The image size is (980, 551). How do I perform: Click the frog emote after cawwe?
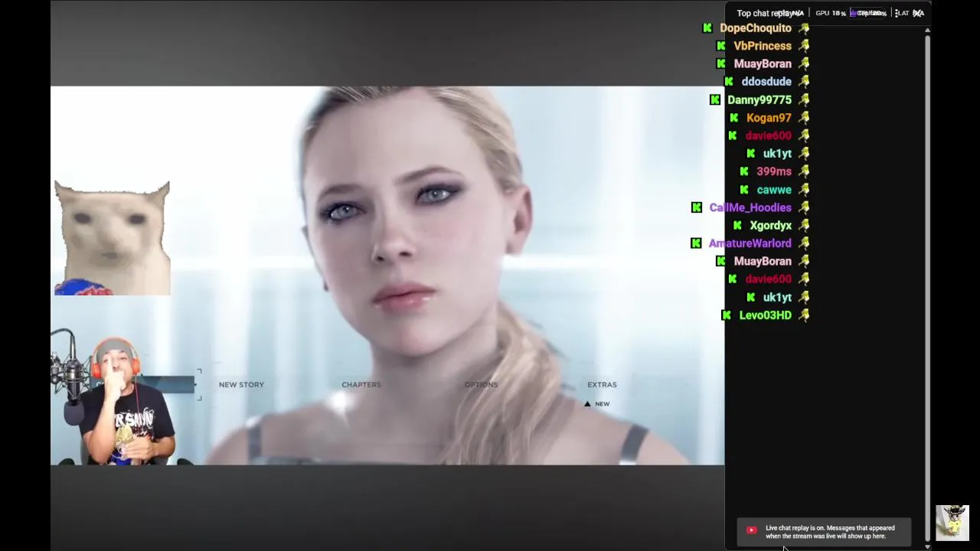coord(804,190)
